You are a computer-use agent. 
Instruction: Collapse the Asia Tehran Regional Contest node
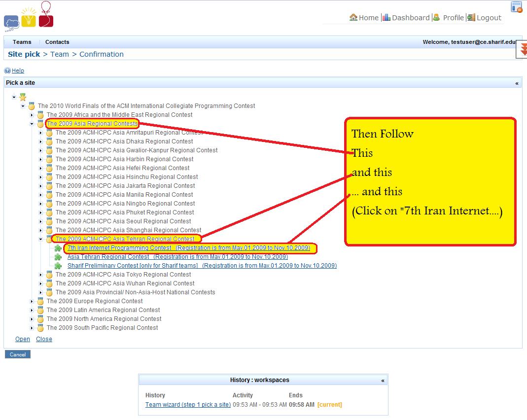click(x=41, y=239)
